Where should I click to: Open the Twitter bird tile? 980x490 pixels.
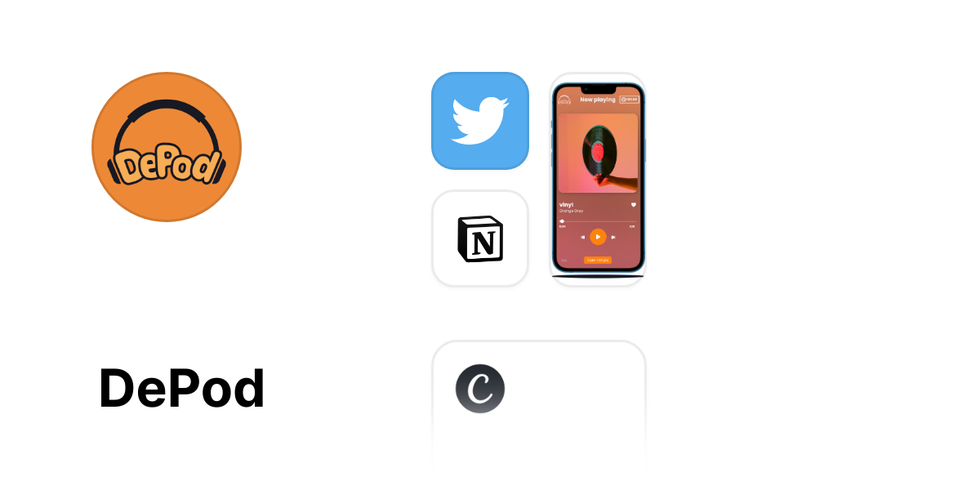[x=480, y=121]
